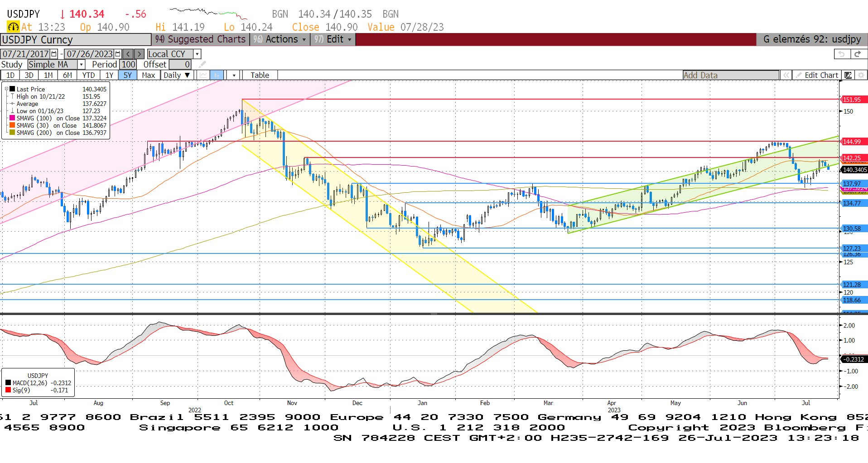Screen dimensions: 868x463
Task: Click the undo arrow icon
Action: pyautogui.click(x=842, y=54)
